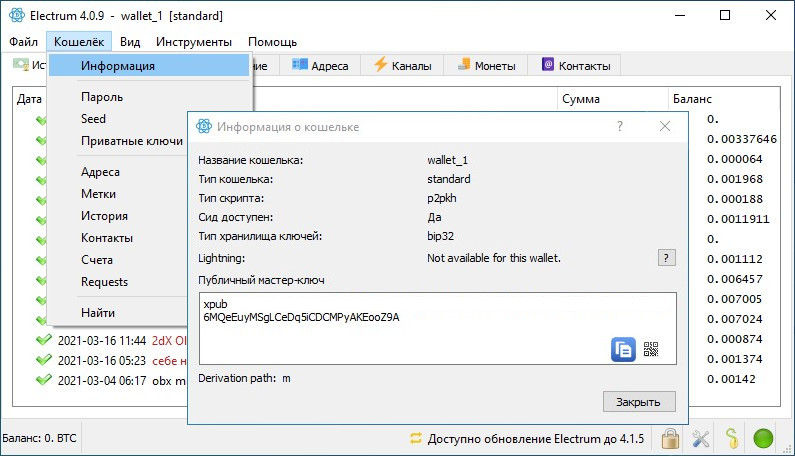Click the Derivation path: m label

pyautogui.click(x=244, y=378)
